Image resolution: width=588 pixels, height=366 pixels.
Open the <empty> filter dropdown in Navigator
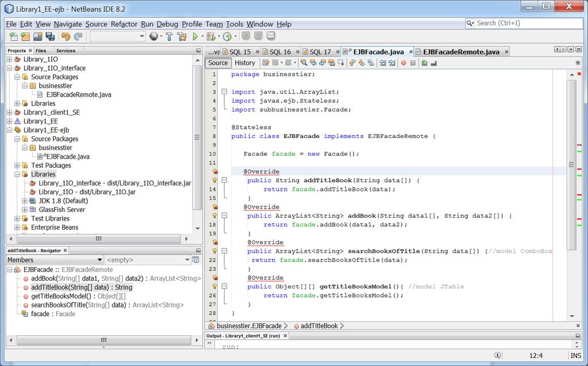(x=148, y=260)
